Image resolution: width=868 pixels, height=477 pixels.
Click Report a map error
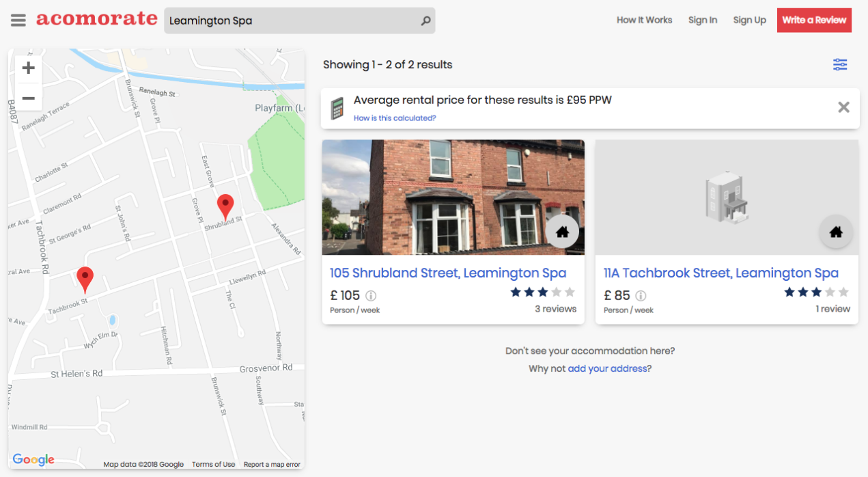click(x=272, y=465)
